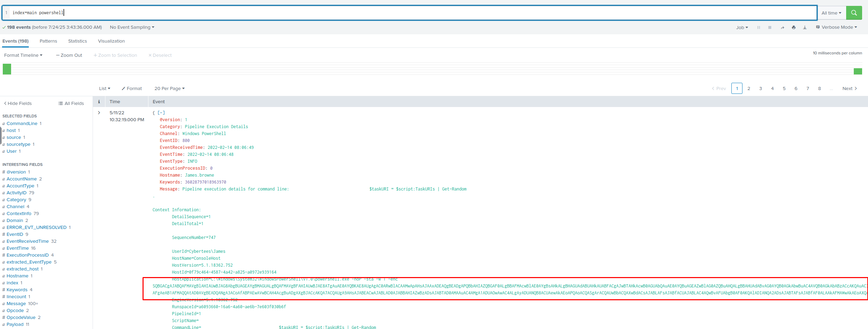The height and width of the screenshot is (329, 868).
Task: Select the rightmost green timeline bar
Action: [858, 71]
